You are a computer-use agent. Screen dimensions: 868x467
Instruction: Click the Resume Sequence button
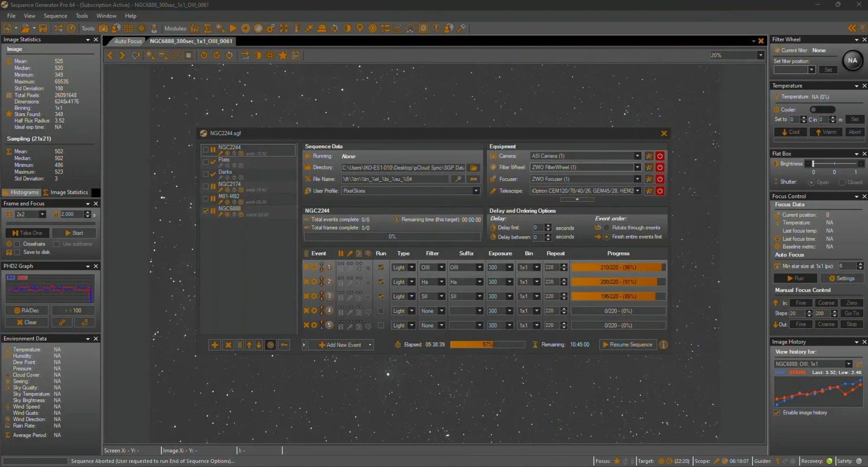pyautogui.click(x=627, y=344)
